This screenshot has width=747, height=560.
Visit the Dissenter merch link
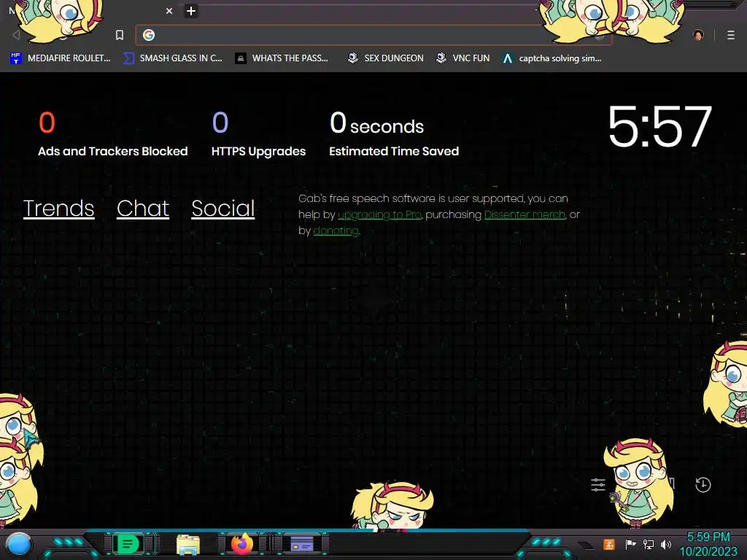click(525, 215)
